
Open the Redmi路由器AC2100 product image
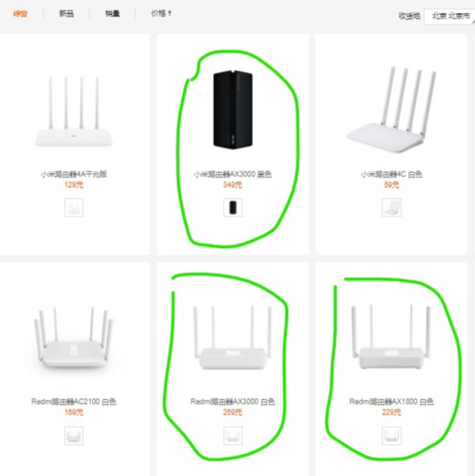(x=74, y=338)
